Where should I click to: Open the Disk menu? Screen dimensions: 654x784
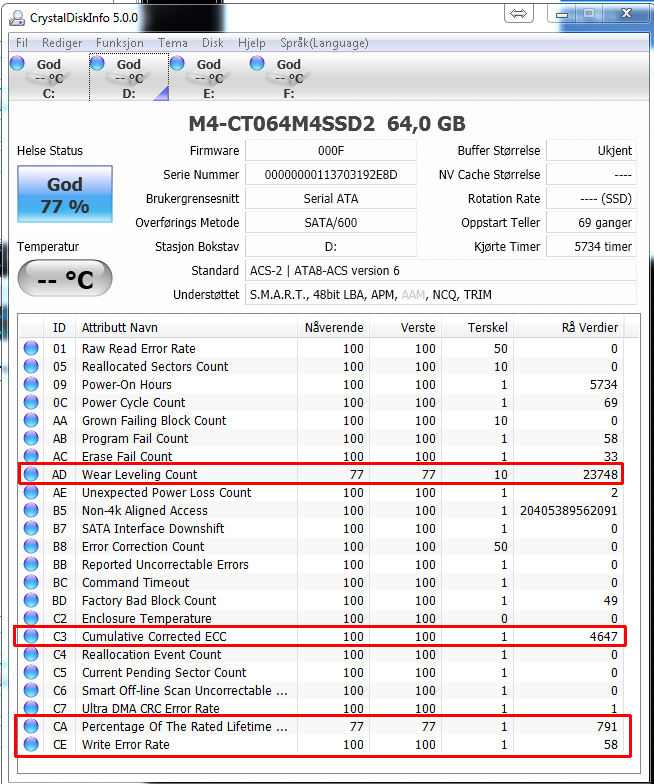coord(212,43)
